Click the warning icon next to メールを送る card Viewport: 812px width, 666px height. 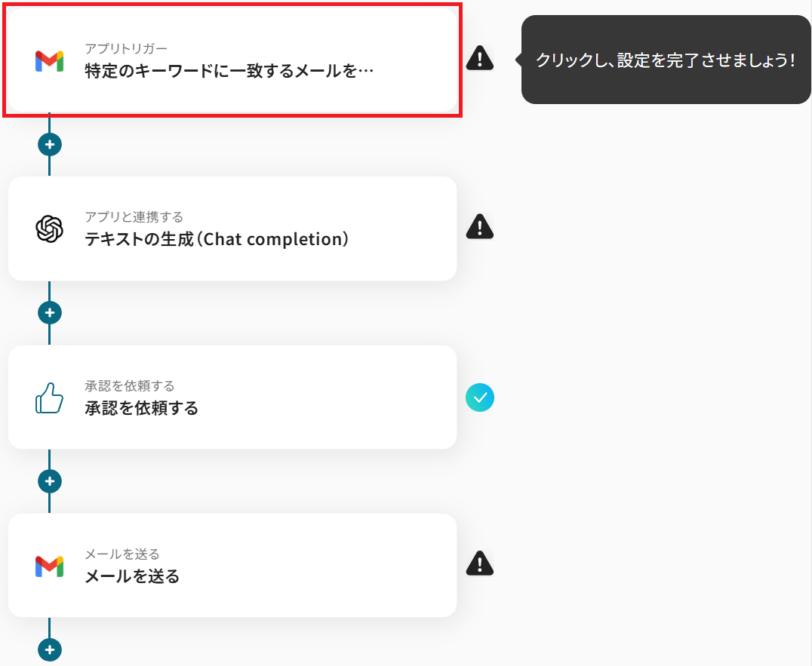[x=479, y=563]
